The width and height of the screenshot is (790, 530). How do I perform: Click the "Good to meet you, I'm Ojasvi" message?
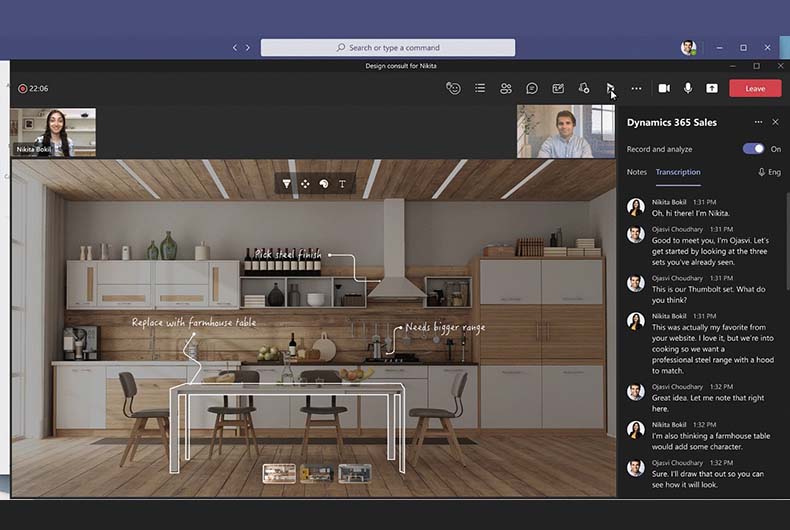[710, 251]
